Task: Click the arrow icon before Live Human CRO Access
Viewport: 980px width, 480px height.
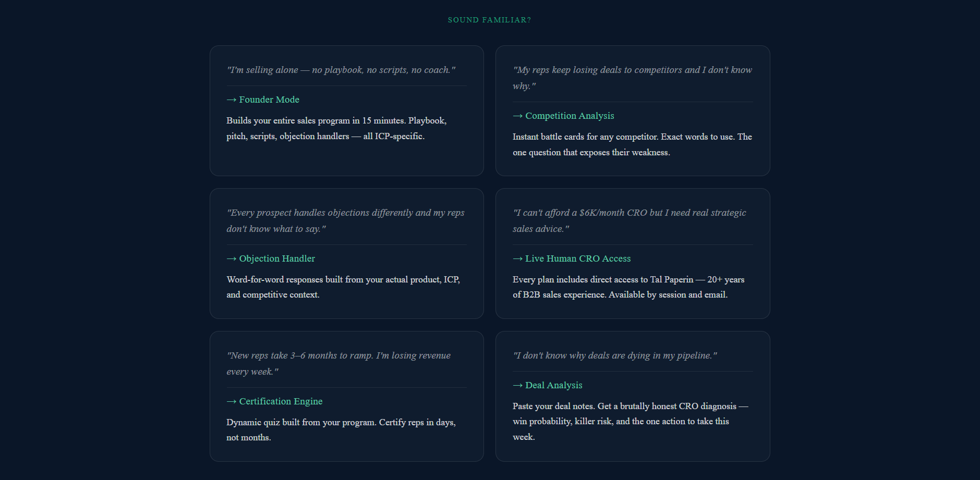Action: point(517,259)
